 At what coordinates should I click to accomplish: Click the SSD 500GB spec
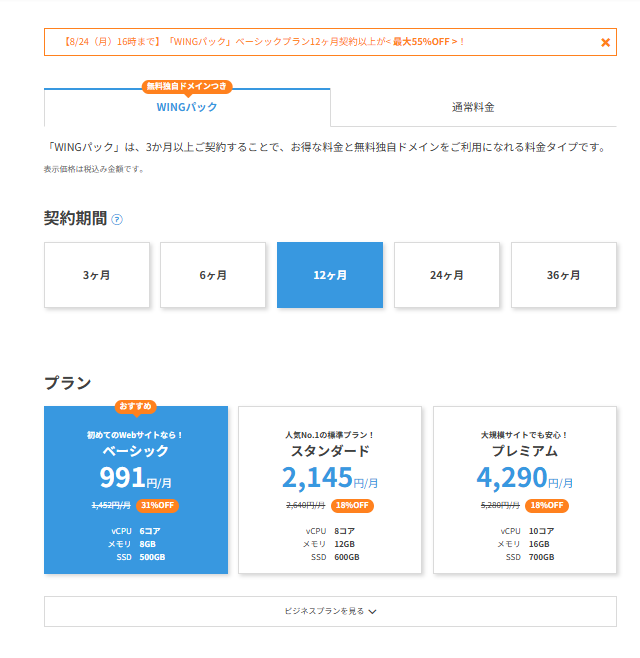point(141,557)
